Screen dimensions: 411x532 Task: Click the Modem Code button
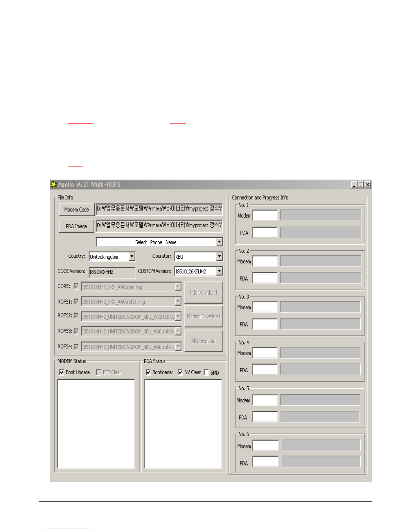coord(76,209)
